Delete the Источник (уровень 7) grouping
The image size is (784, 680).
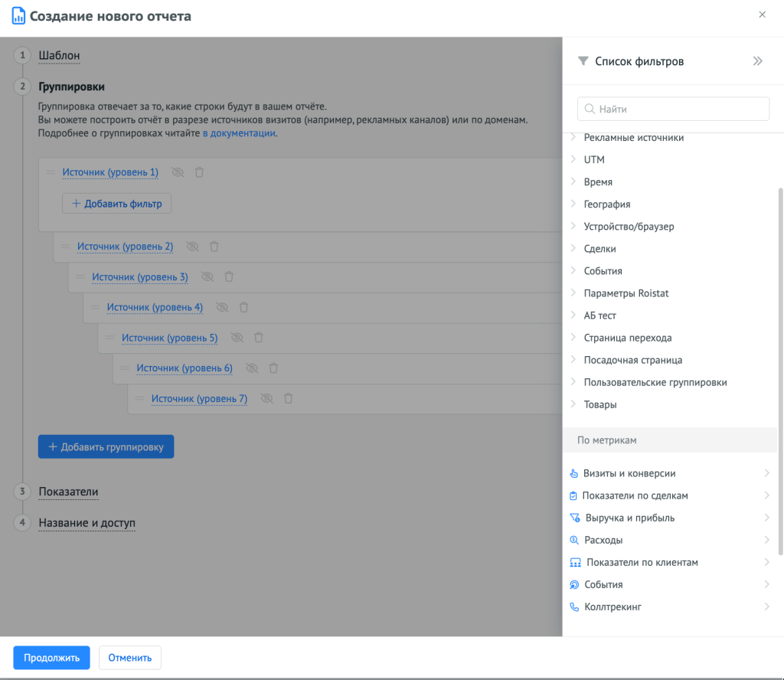[289, 398]
